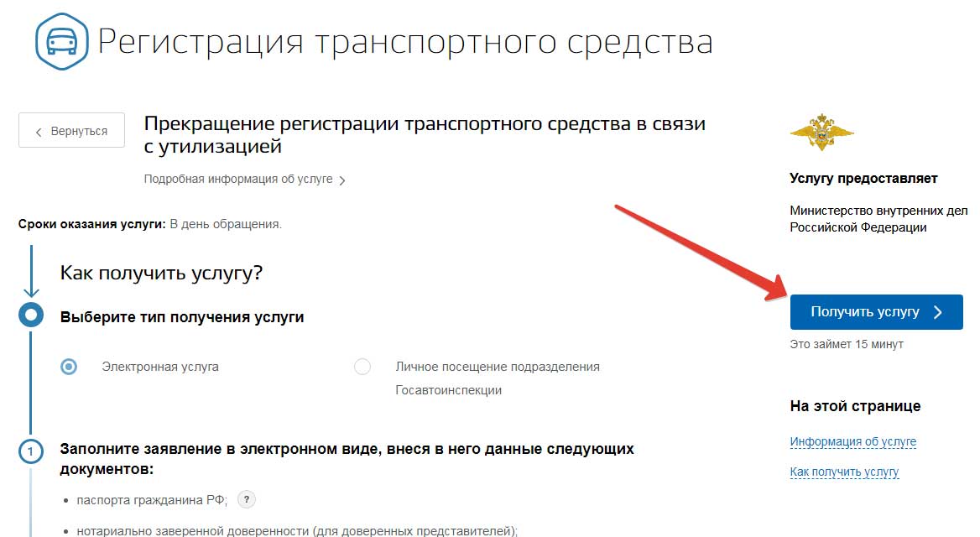Click Прекращение регистрации транспортного средства title
The image size is (980, 537).
[425, 135]
